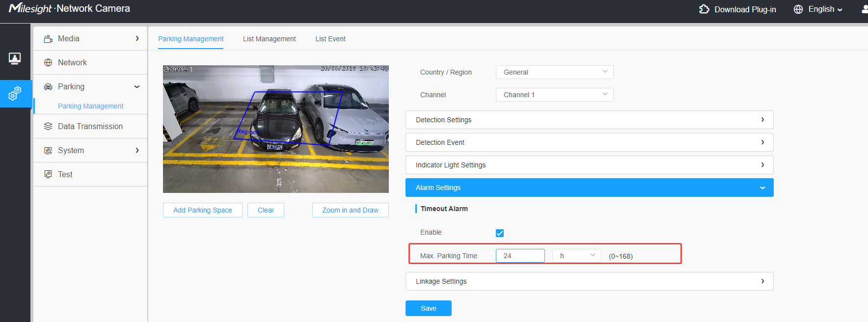The width and height of the screenshot is (868, 322).
Task: Open the Channel 1 dropdown
Action: click(x=555, y=95)
